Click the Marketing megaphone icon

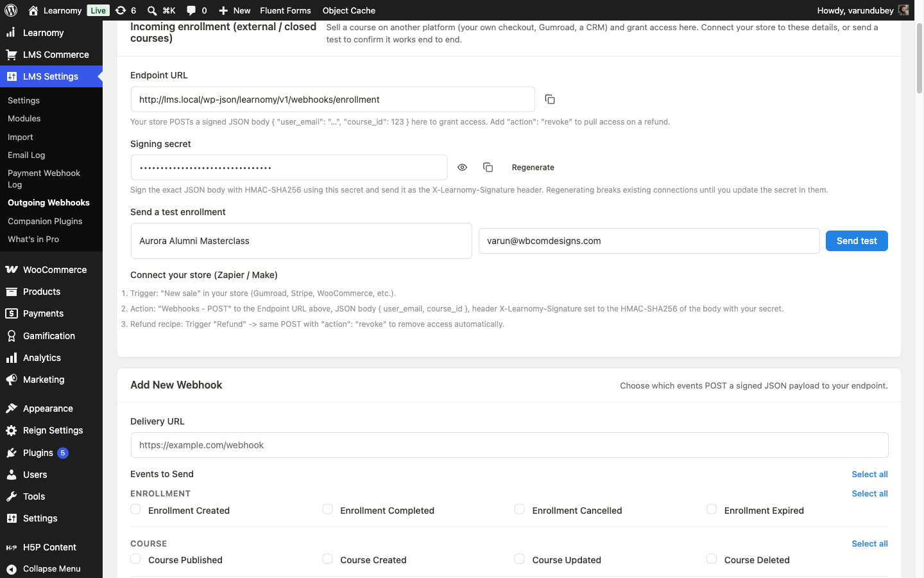click(x=12, y=380)
